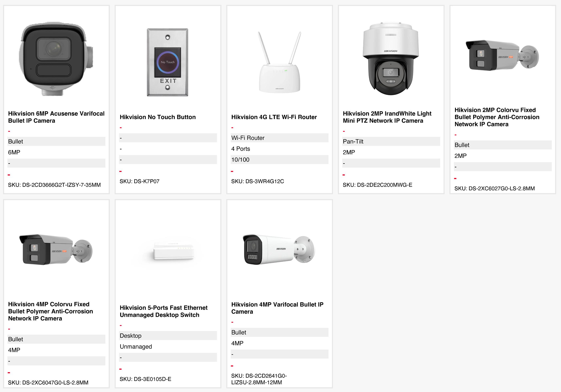The width and height of the screenshot is (561, 392).
Task: Open the 4MP Colorvu Anti-Corrosion camera title
Action: point(51,311)
